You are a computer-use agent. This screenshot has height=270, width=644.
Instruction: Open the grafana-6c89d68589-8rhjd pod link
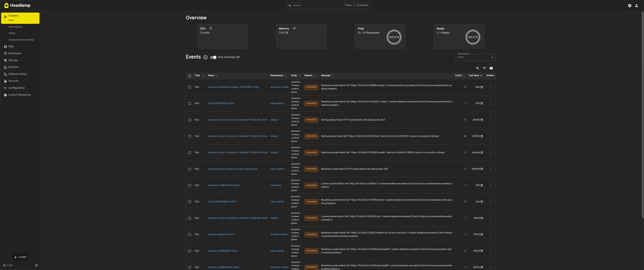click(x=223, y=251)
